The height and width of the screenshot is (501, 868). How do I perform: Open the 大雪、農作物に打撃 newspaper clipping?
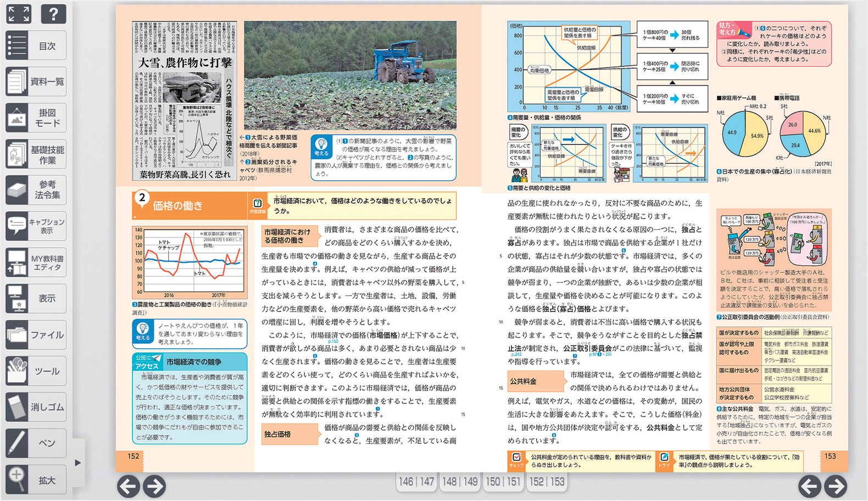(184, 101)
